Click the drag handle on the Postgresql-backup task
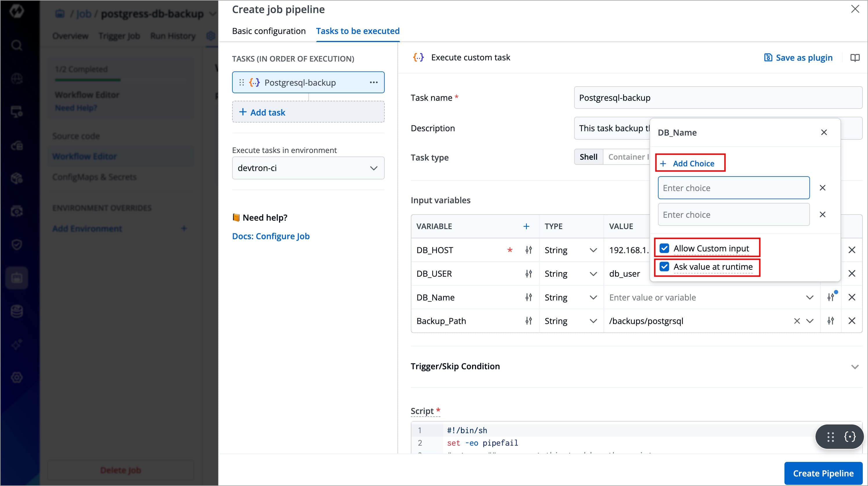 click(x=241, y=82)
